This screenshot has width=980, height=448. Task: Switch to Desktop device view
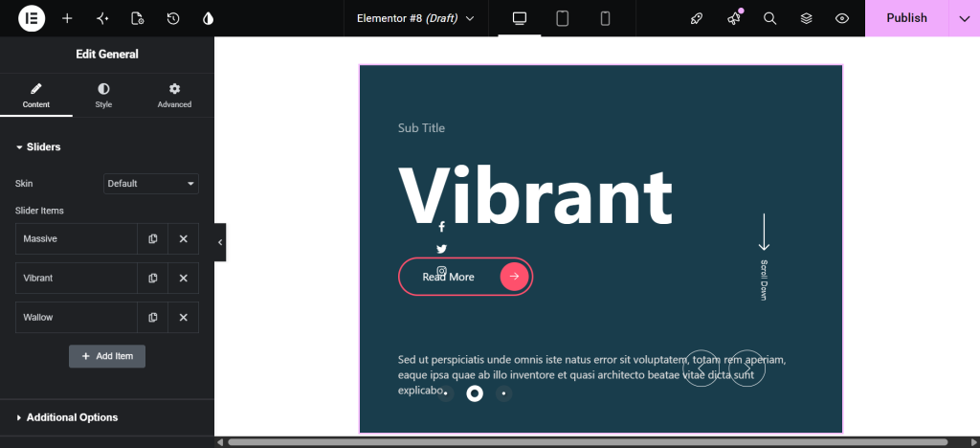[x=520, y=18]
